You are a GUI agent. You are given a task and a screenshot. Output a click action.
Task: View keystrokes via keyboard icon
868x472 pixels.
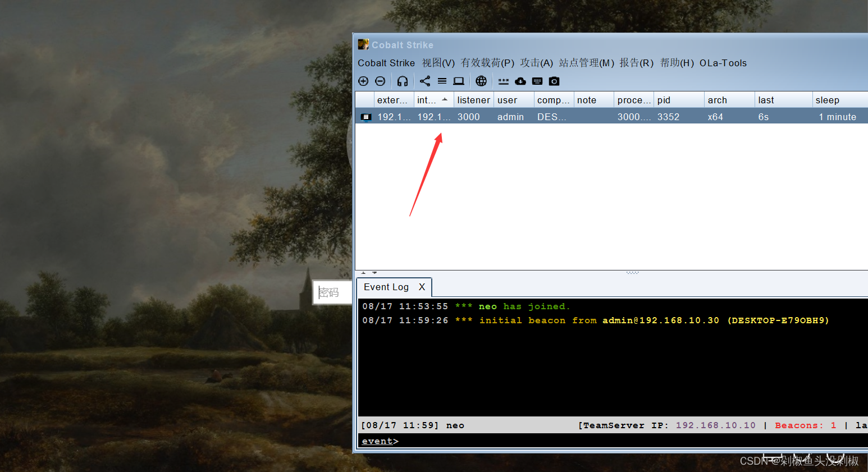coord(537,81)
